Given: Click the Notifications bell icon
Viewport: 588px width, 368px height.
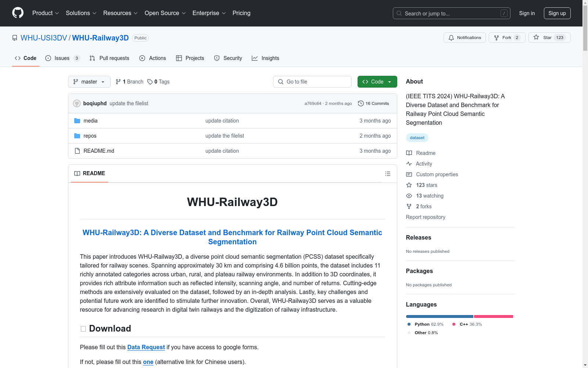Looking at the screenshot, I should click(451, 38).
